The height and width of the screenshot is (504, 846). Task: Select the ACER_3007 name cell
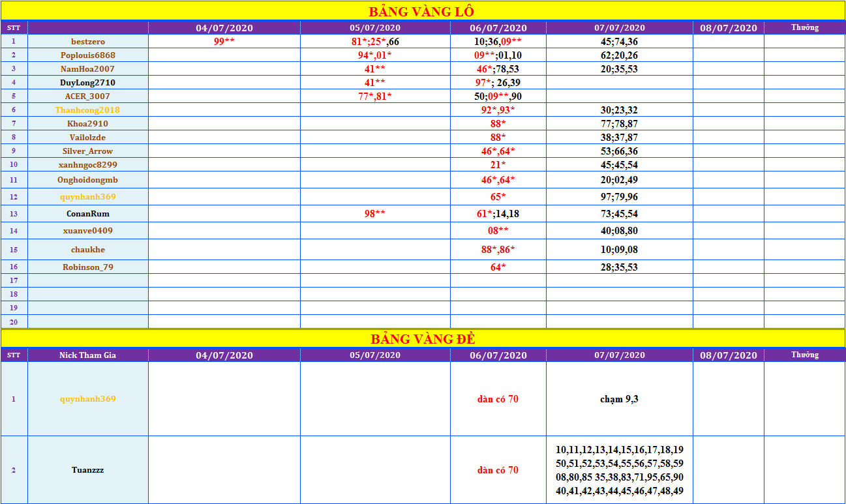coord(88,96)
